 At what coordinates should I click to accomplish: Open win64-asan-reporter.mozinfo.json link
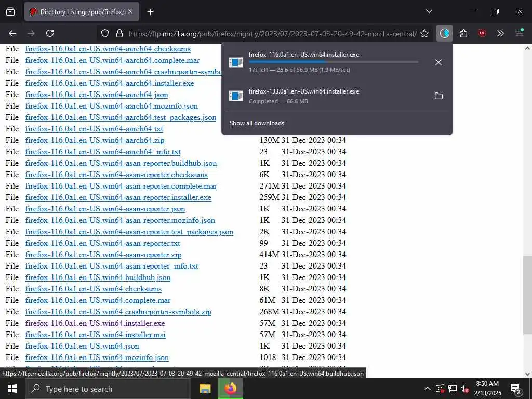click(120, 220)
